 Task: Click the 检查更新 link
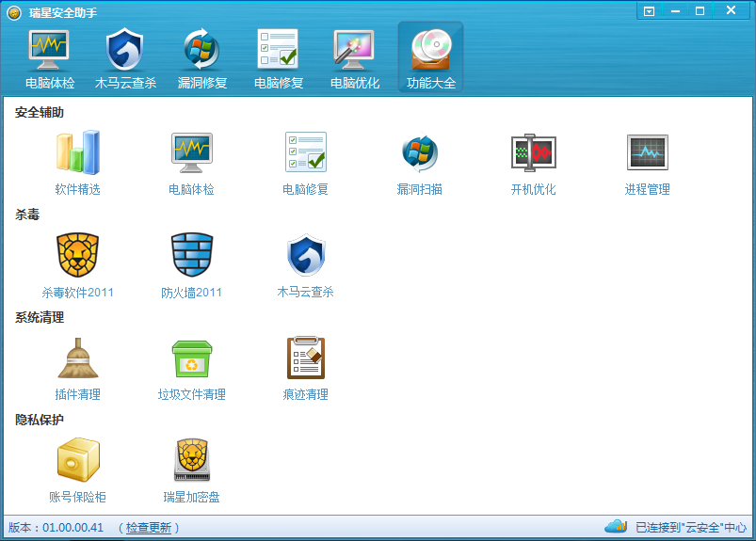point(149,528)
